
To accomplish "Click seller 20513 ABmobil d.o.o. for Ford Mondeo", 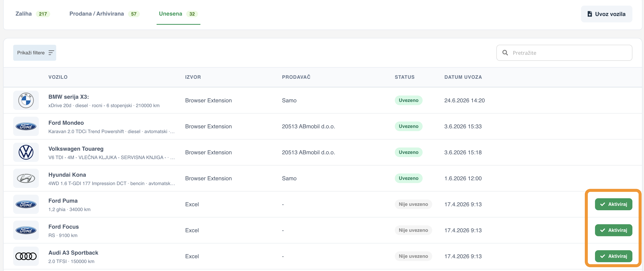I will (x=308, y=126).
